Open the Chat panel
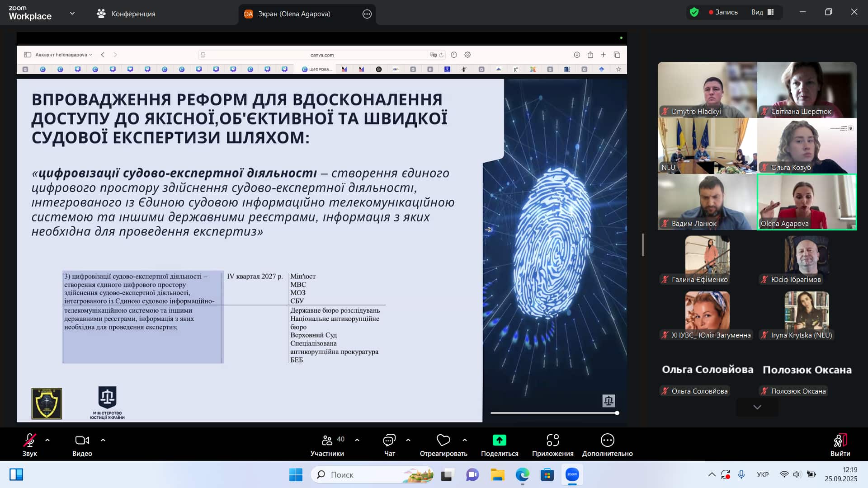The width and height of the screenshot is (868, 488). (389, 440)
